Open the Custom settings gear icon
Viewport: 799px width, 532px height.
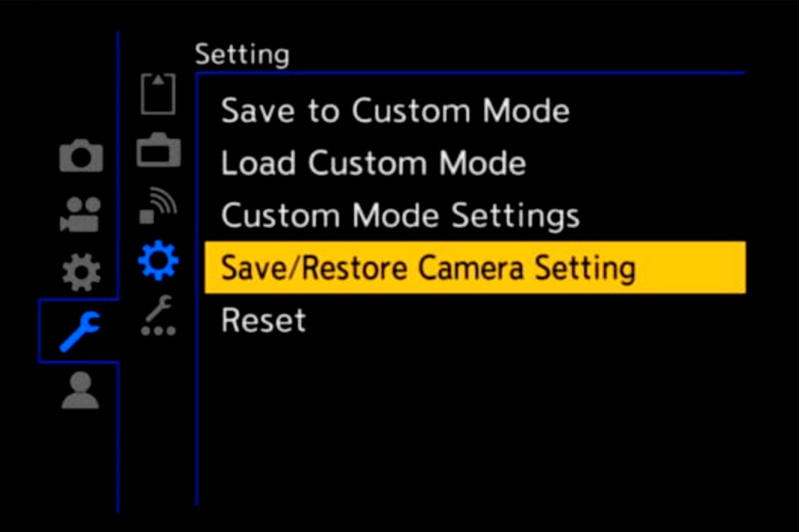(80, 269)
